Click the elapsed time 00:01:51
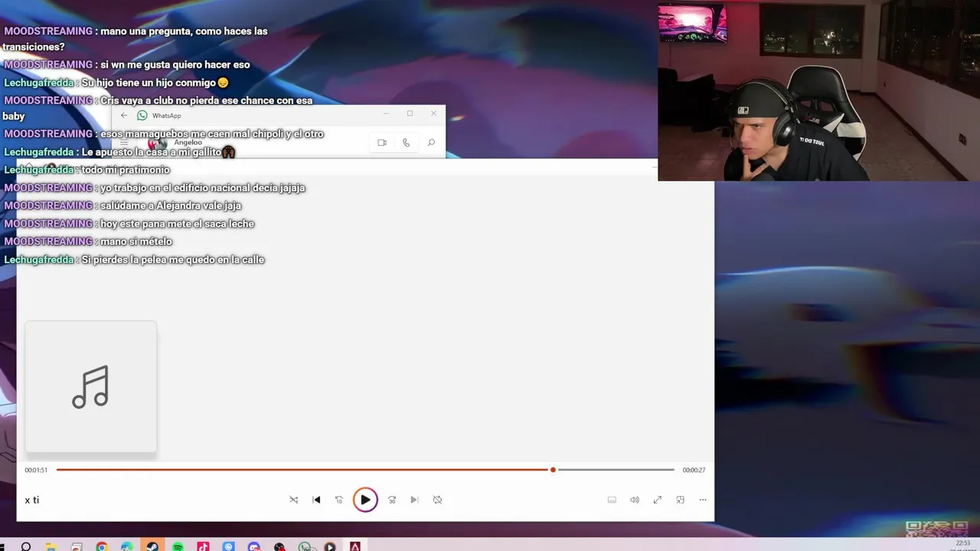Screen dimensions: 980x551 [36, 470]
